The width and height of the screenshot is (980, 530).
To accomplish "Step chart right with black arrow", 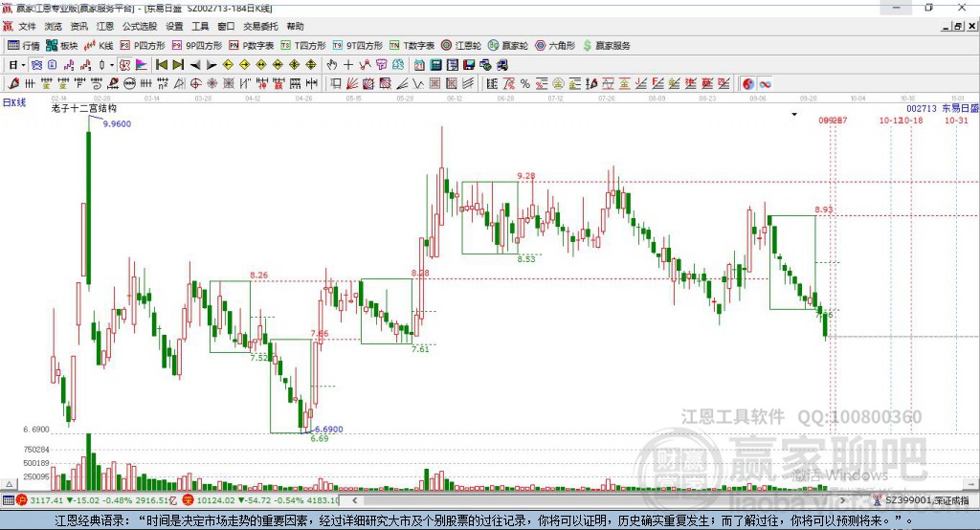I will [212, 65].
